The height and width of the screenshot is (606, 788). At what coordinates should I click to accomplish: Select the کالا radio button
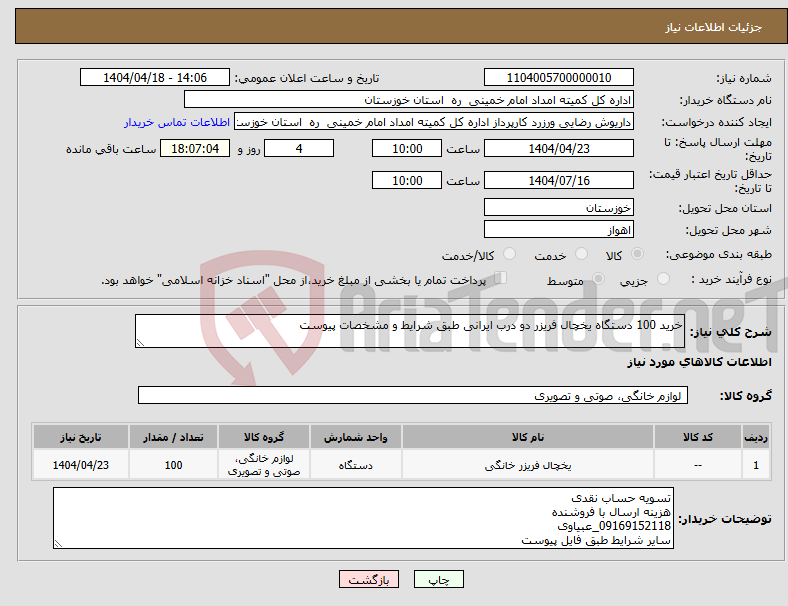[637, 254]
